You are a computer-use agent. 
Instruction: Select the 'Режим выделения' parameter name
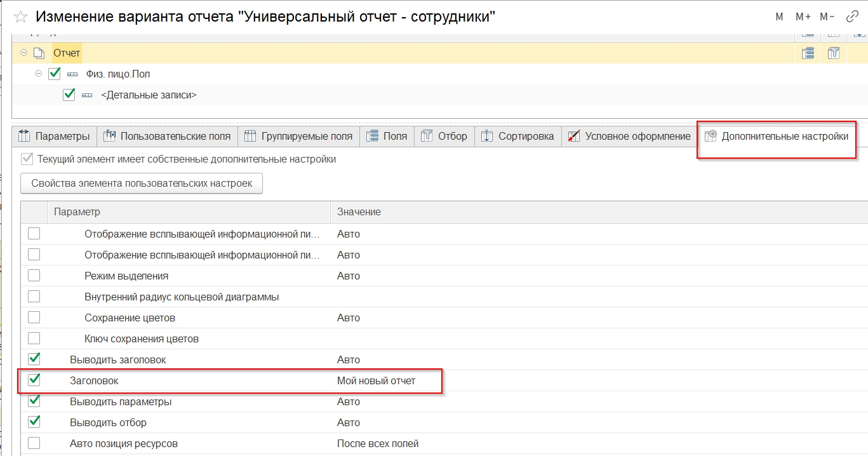[x=126, y=276]
